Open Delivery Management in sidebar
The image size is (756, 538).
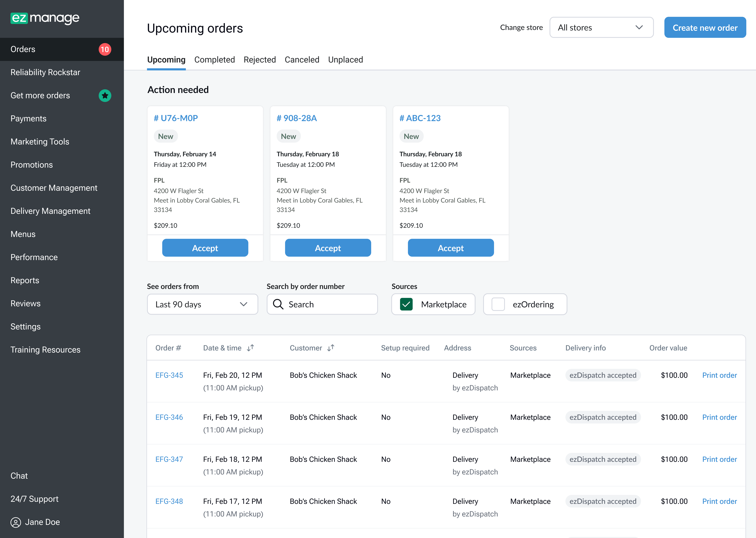point(50,211)
